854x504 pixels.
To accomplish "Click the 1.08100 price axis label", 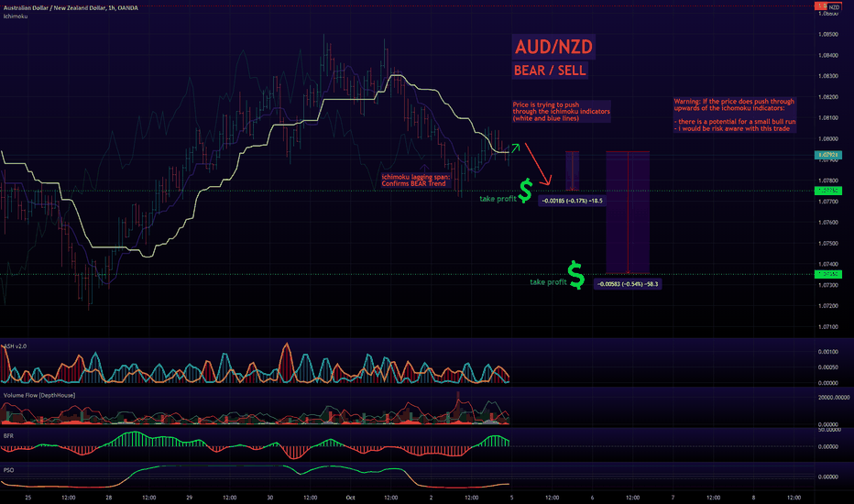I will [827, 117].
